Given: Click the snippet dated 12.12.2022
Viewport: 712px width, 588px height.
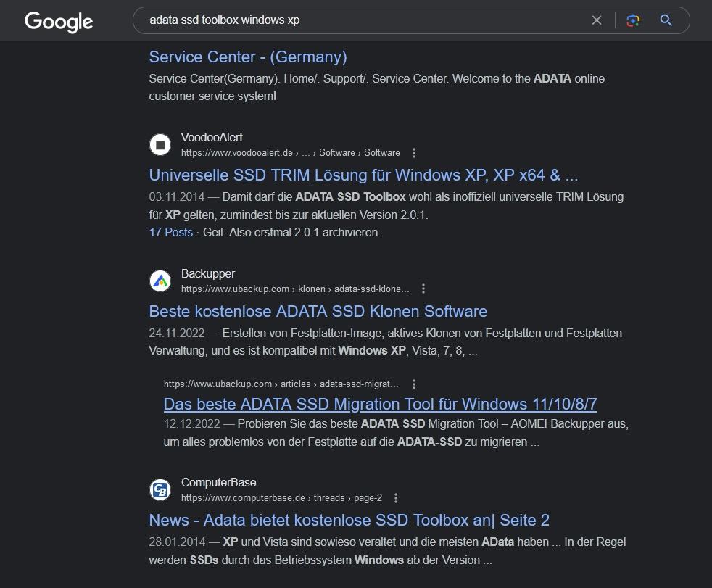Looking at the screenshot, I should 396,433.
